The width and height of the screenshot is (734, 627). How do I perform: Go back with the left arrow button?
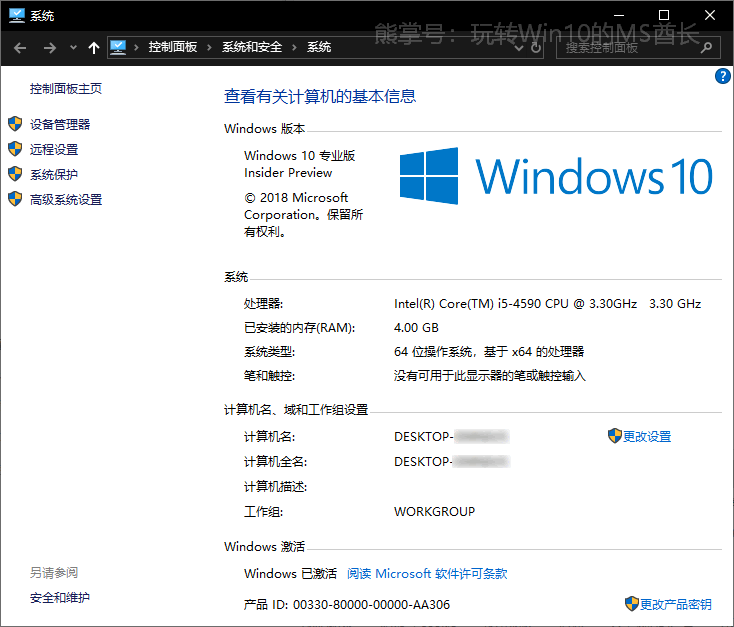coord(20,48)
